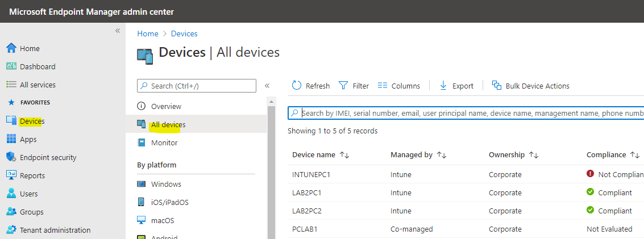Click the large Devices page title icon
Image resolution: width=644 pixels, height=239 pixels.
[x=145, y=56]
